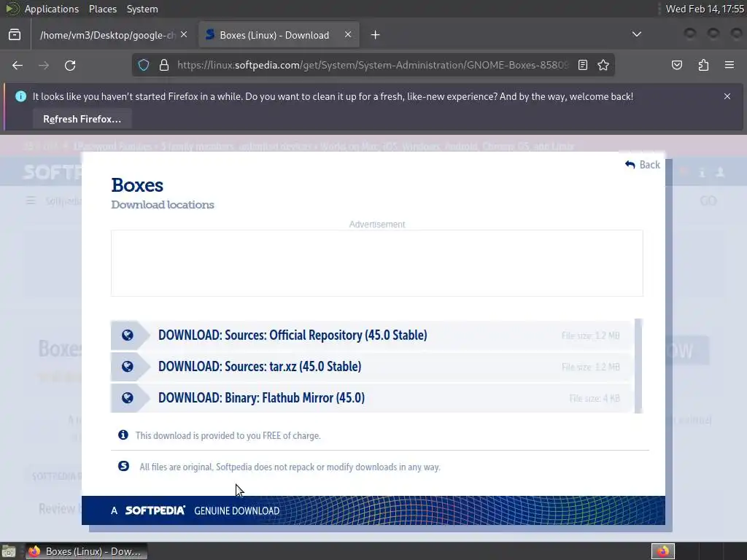Click the Softpedia S icon beside original files note
Screen dimensions: 747x560
tap(123, 466)
